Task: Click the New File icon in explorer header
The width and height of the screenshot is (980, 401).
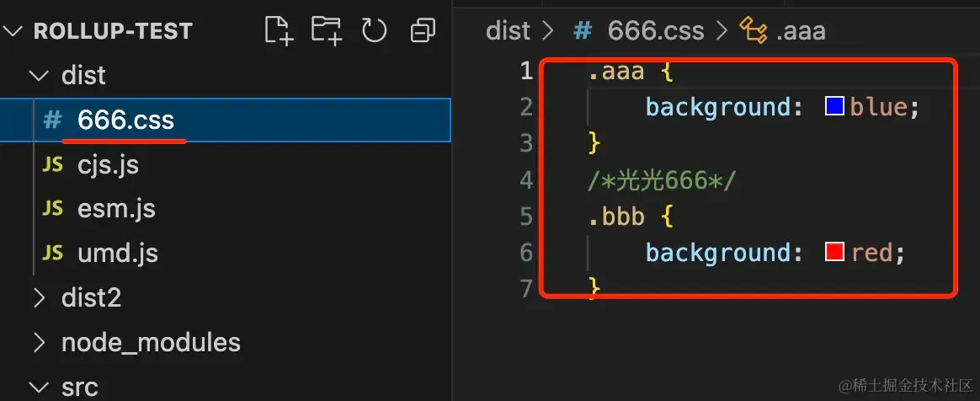Action: click(x=279, y=30)
